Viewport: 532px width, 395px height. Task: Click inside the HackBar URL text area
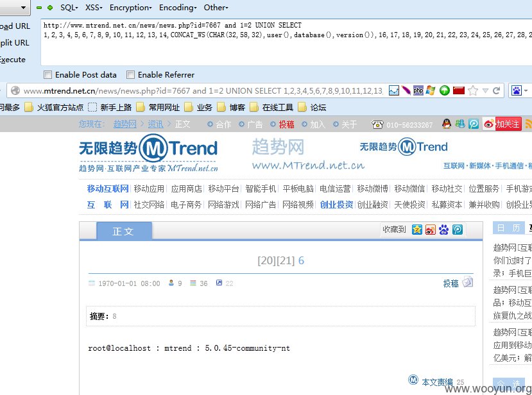click(286, 42)
